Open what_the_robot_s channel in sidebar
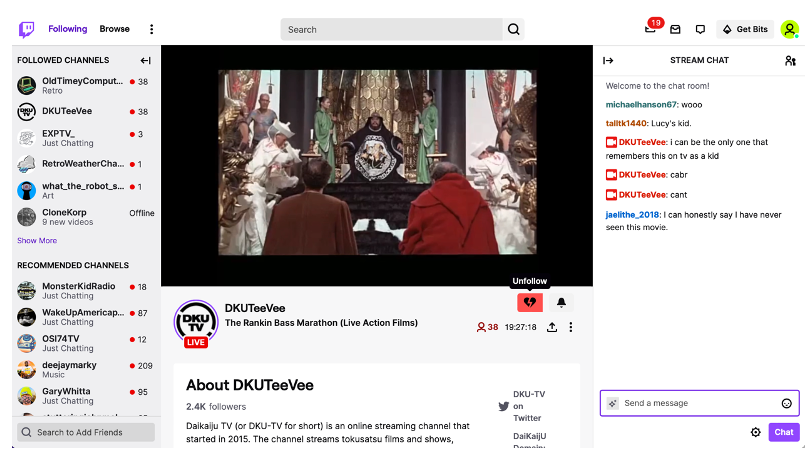The height and width of the screenshot is (459, 808). tap(86, 190)
